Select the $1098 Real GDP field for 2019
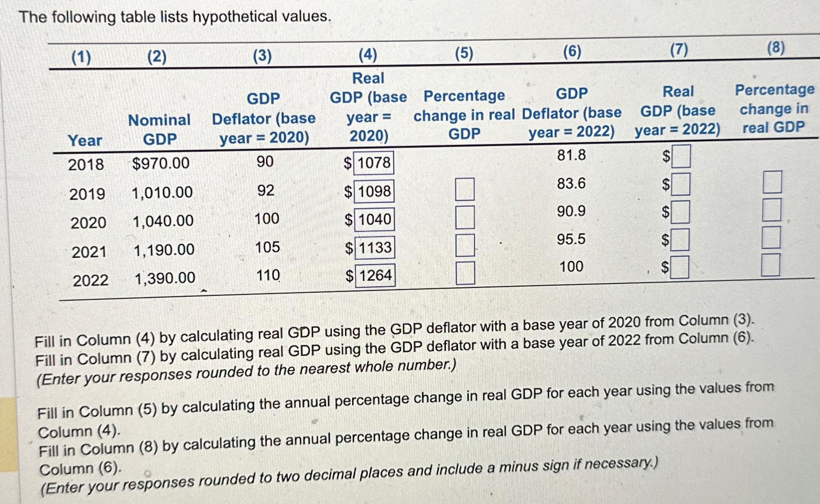820x504 pixels. [373, 192]
